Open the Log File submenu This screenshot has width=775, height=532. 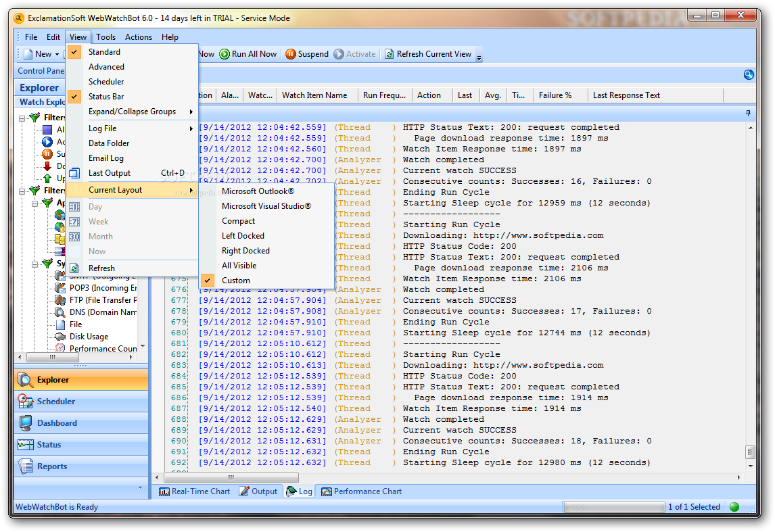click(132, 128)
